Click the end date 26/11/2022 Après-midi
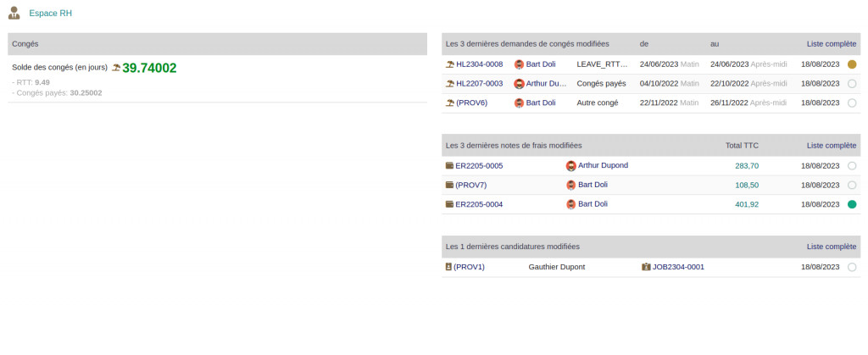Image resolution: width=868 pixels, height=355 pixels. (x=748, y=103)
